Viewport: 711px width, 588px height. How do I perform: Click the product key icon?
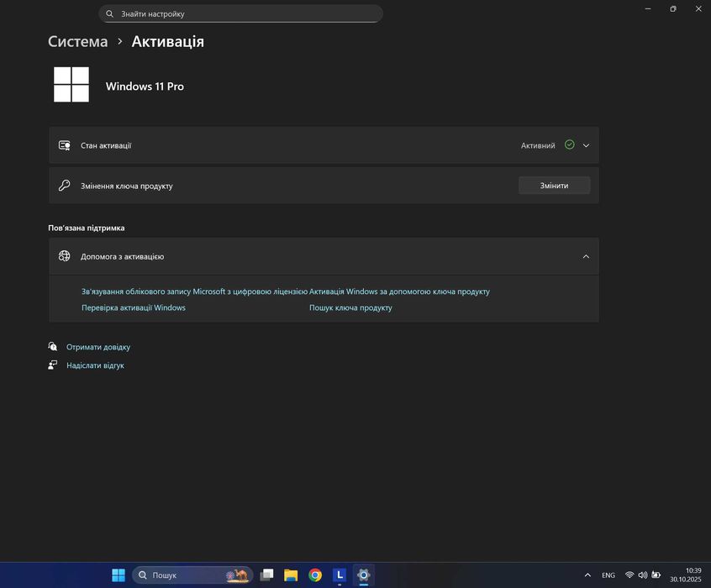coord(65,186)
